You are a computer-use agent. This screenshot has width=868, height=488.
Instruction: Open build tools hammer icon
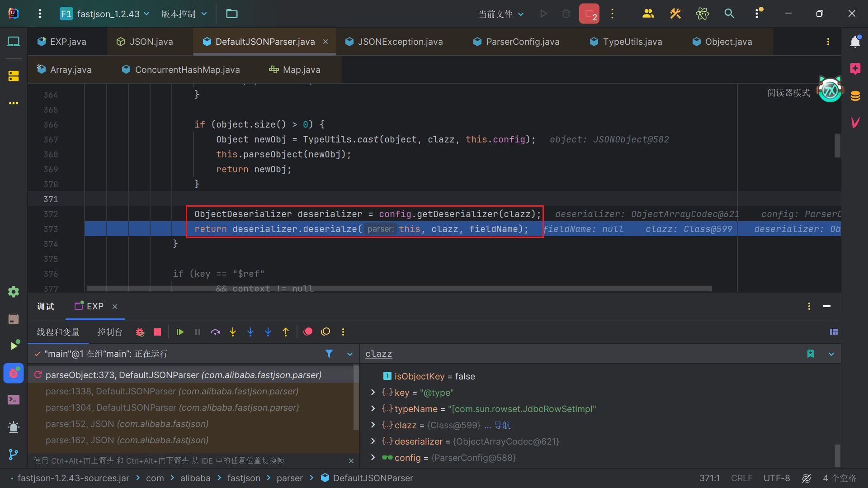click(675, 14)
